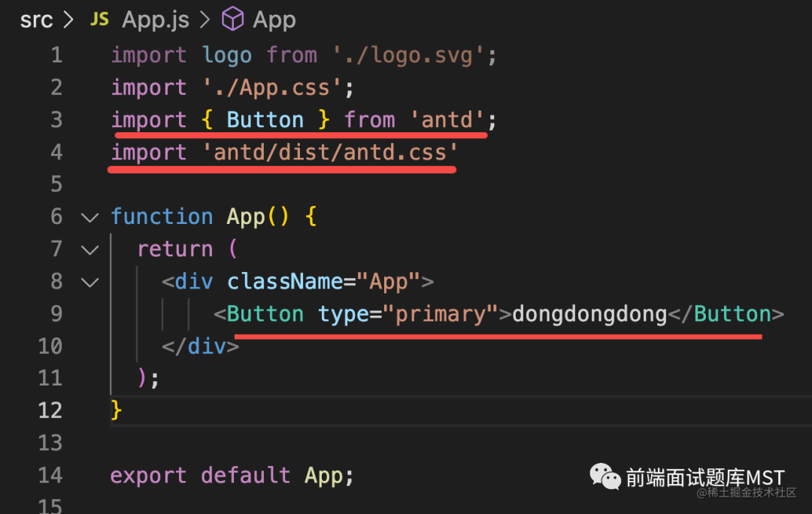Click line number 12 in gutter
The image size is (812, 514).
(50, 411)
